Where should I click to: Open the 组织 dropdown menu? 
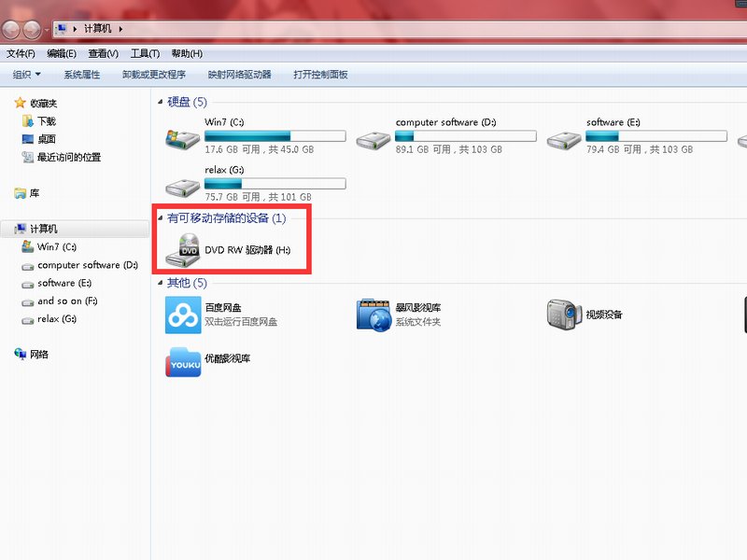(x=27, y=75)
